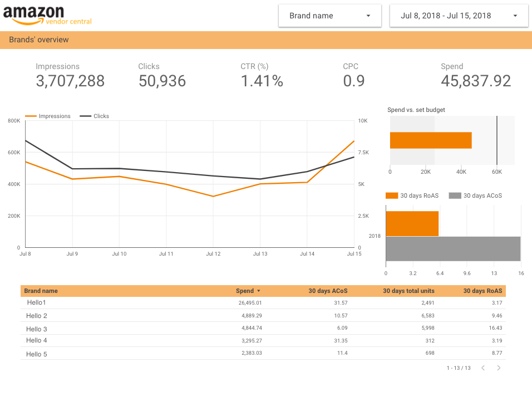Open the Brand name dropdown
The width and height of the screenshot is (532, 401).
point(330,16)
